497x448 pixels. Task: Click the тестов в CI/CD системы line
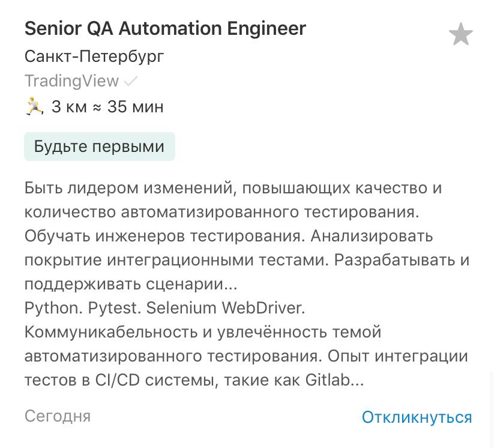click(x=194, y=381)
